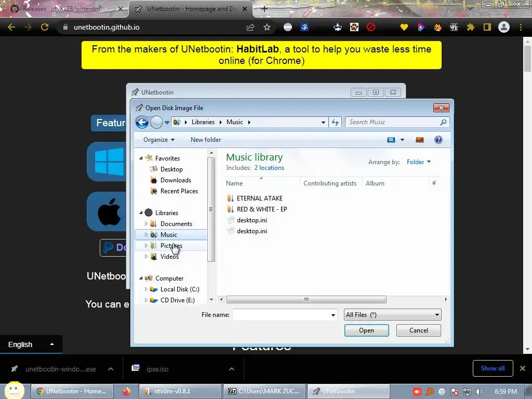Open Chrome profile avatar
The width and height of the screenshot is (532, 399).
point(504,27)
